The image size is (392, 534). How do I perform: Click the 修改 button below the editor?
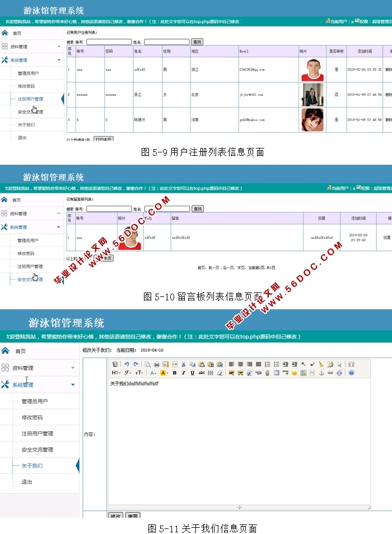tap(115, 516)
